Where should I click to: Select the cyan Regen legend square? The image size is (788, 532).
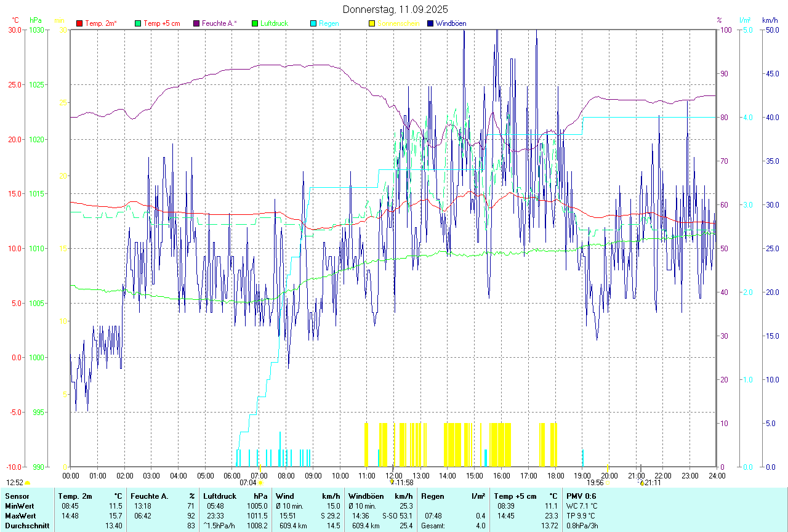[x=313, y=23]
